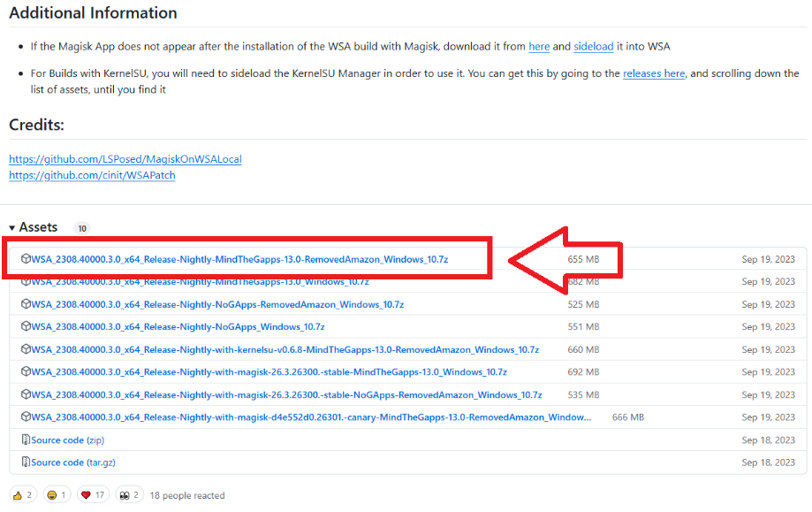Click the '535 MB' size value

(583, 395)
